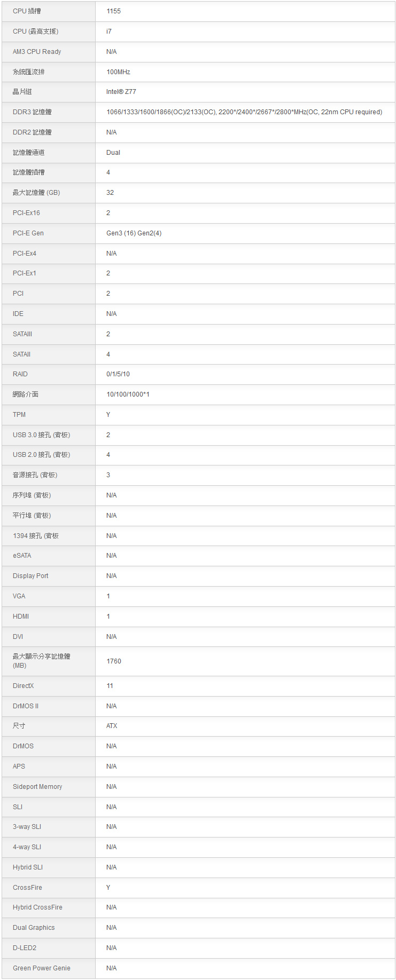The width and height of the screenshot is (396, 980).
Task: Click the 記憶體通道 Dual value
Action: coord(113,153)
